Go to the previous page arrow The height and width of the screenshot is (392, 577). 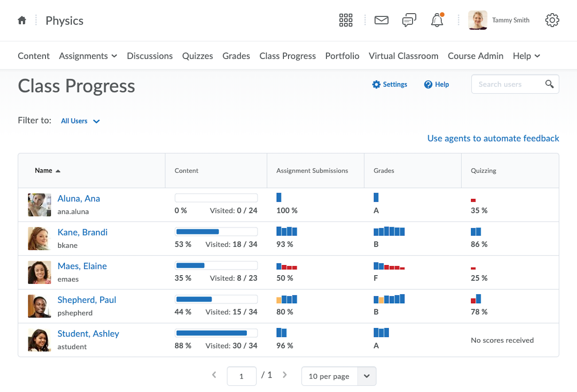tap(214, 375)
